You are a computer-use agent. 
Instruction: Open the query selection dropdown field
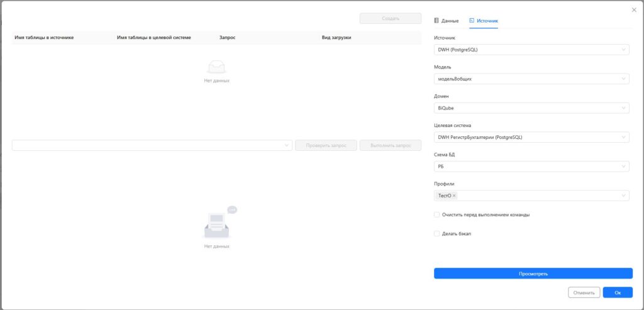[152, 145]
